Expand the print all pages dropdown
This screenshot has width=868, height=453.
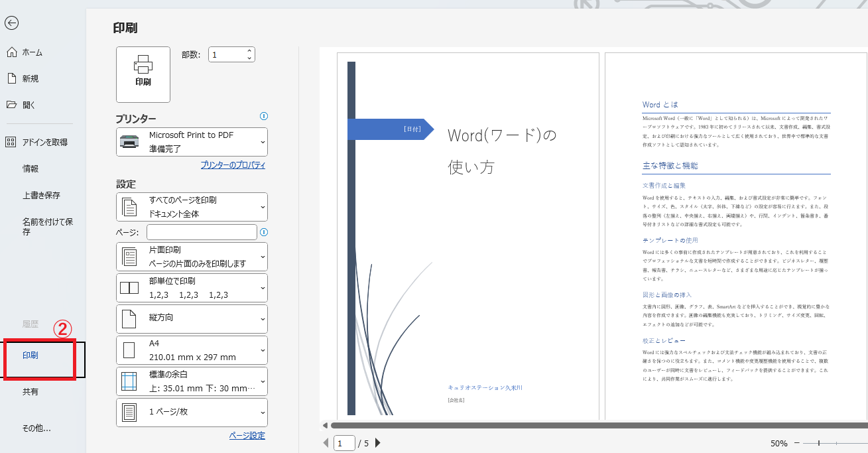point(192,207)
